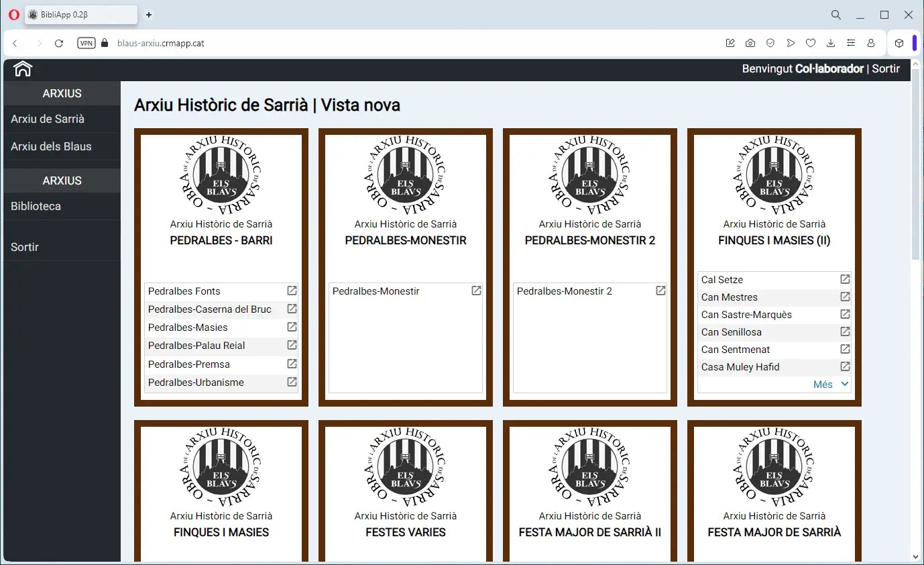Click the browser back arrow
This screenshot has height=565, width=924.
pos(15,43)
